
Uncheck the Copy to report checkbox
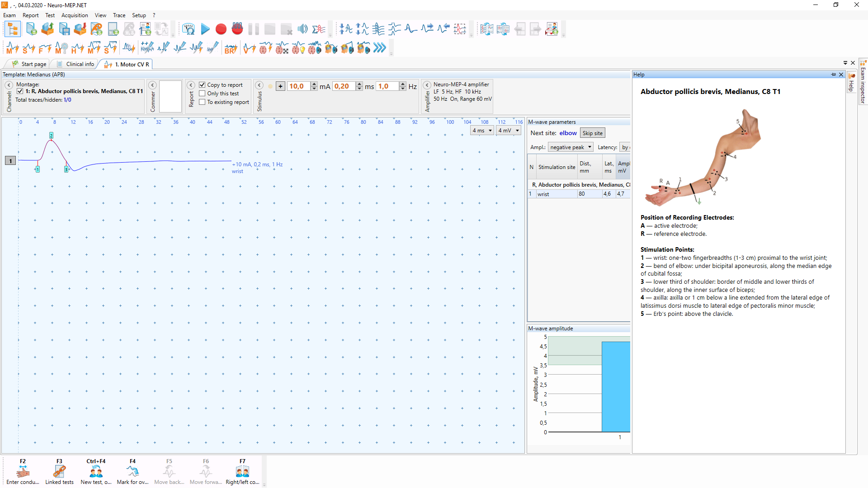pos(202,85)
